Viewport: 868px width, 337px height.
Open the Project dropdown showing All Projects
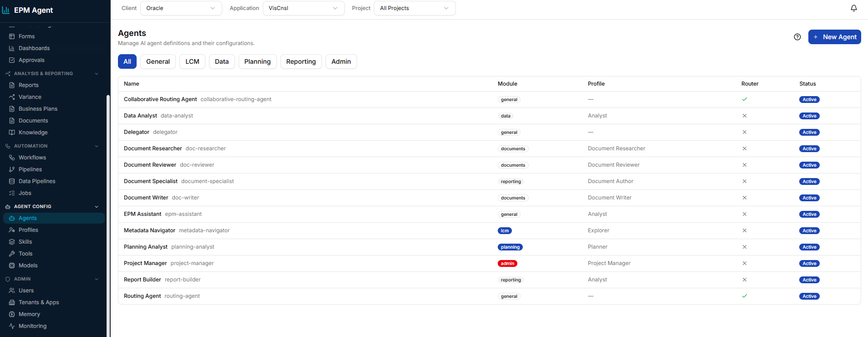tap(414, 8)
